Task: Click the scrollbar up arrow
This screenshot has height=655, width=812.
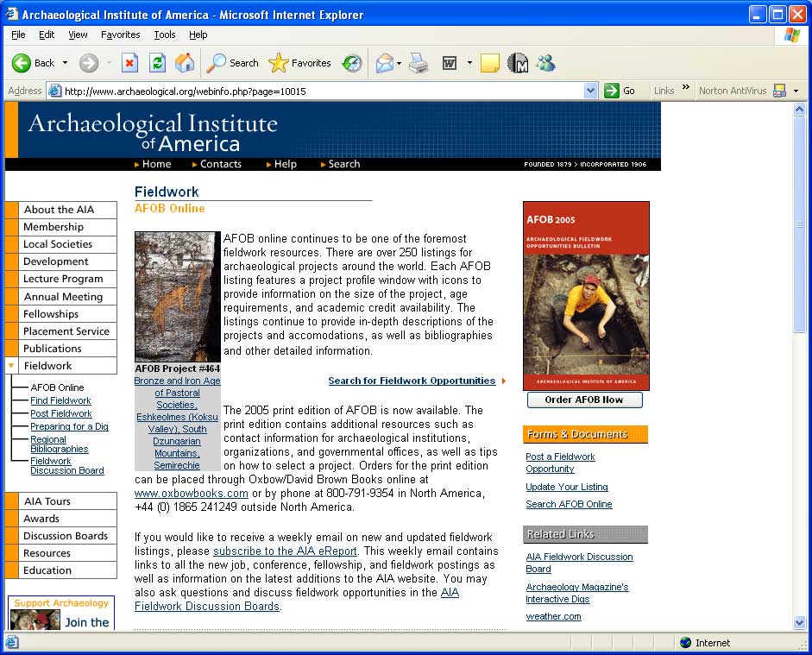Action: pos(800,110)
